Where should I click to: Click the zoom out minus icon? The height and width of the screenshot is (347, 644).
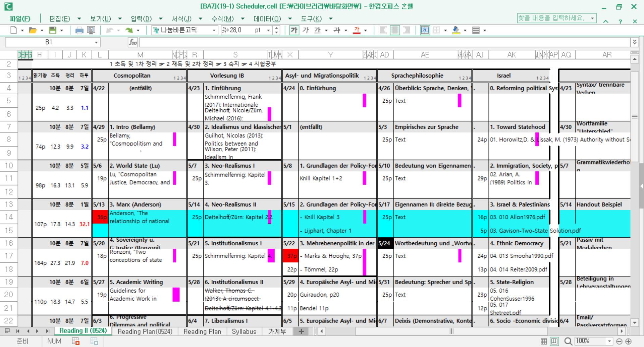[x=619, y=341]
